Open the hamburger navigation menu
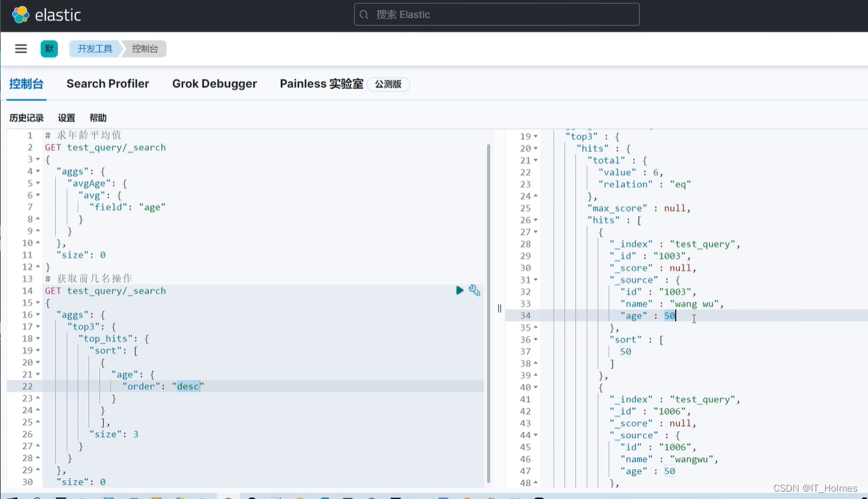Viewport: 868px width, 499px height. 21,49
